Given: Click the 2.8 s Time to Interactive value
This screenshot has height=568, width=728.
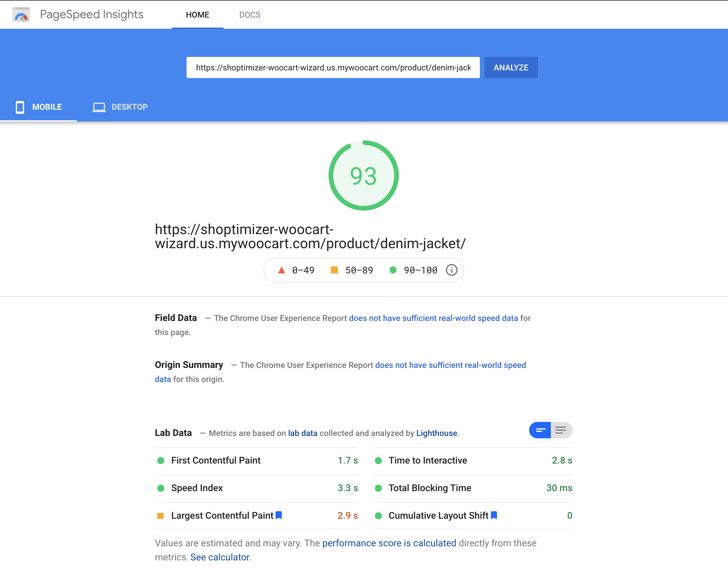Looking at the screenshot, I should (562, 460).
